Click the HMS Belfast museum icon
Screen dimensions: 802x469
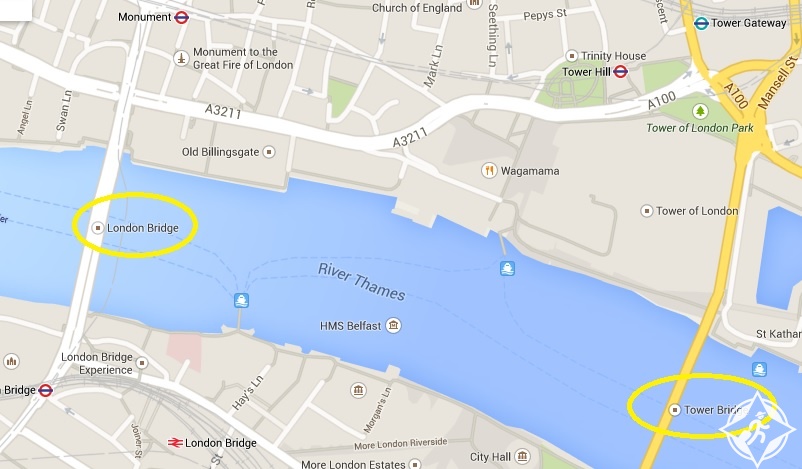(x=393, y=325)
